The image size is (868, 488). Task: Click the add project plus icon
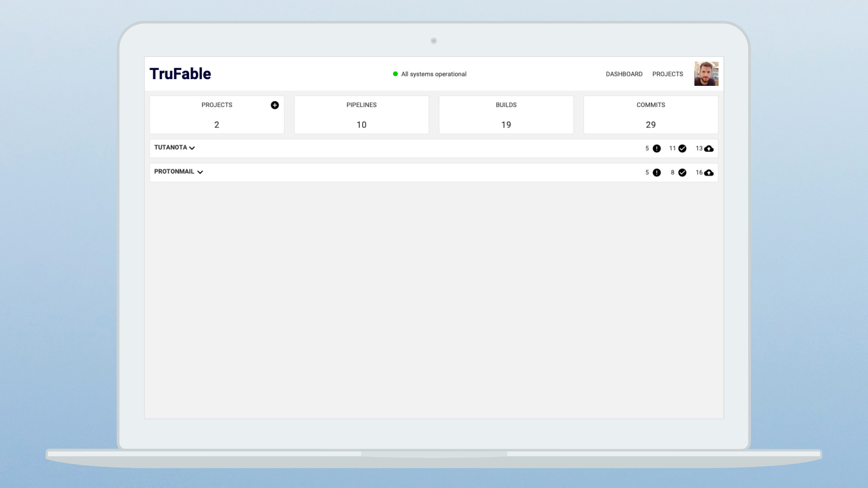(274, 105)
